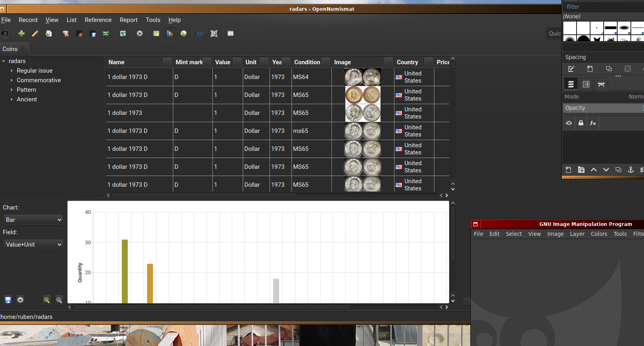The width and height of the screenshot is (644, 346).
Task: Sort by the Condition column header
Action: tap(307, 62)
